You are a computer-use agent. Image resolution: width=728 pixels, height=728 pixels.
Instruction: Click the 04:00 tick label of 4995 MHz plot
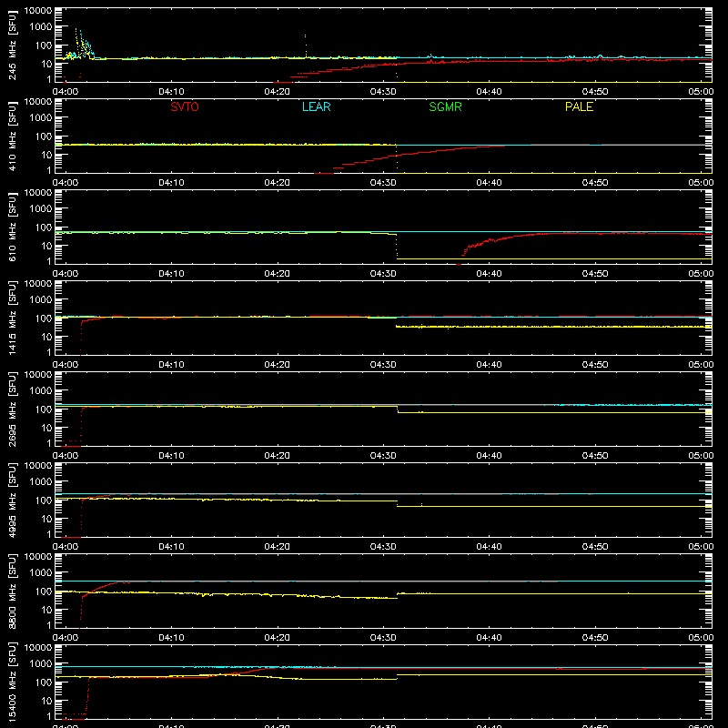tap(65, 547)
